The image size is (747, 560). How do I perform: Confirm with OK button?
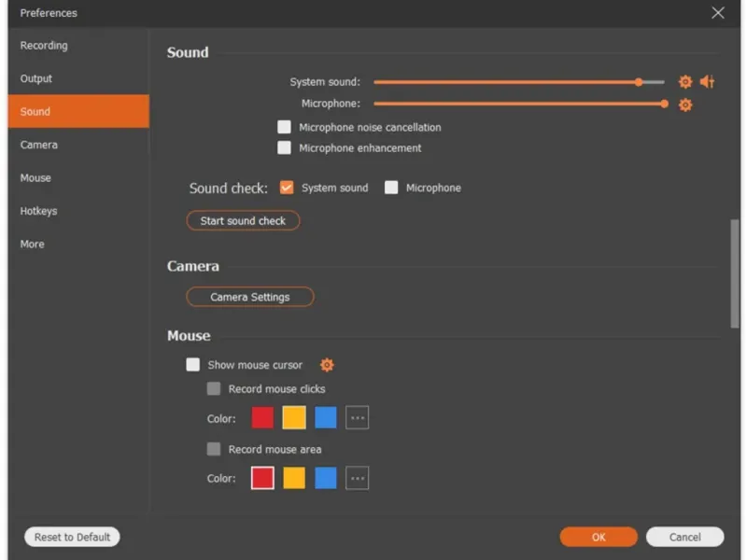coord(599,538)
